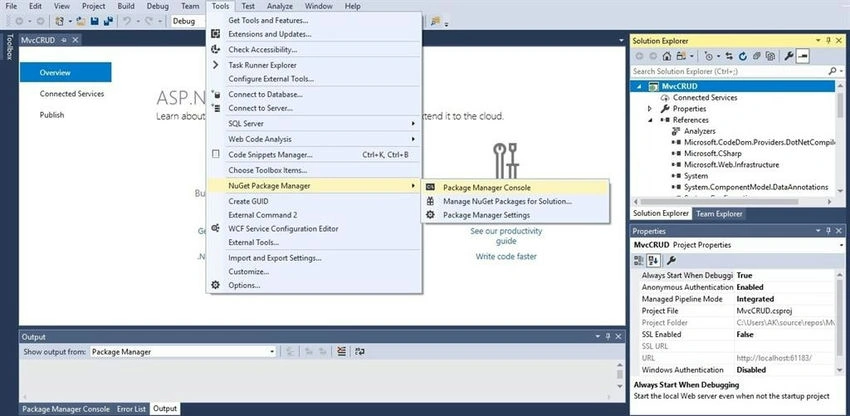Click the Clear All icon in Output toolbar
This screenshot has width=850, height=416.
click(x=341, y=351)
